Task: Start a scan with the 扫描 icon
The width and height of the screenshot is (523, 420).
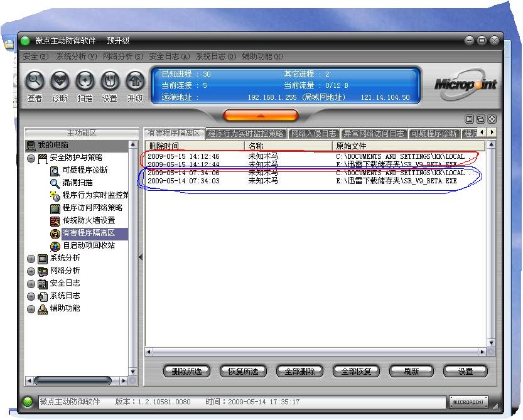Action: (85, 81)
